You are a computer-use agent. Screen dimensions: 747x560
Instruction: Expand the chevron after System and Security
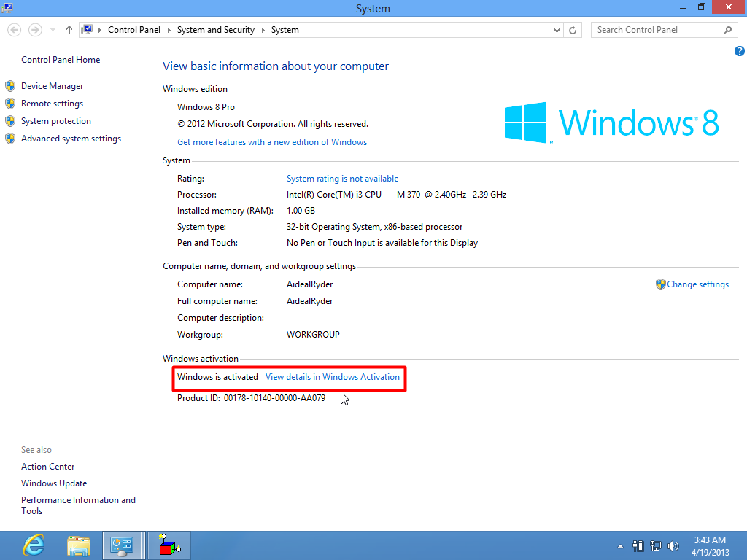[263, 30]
